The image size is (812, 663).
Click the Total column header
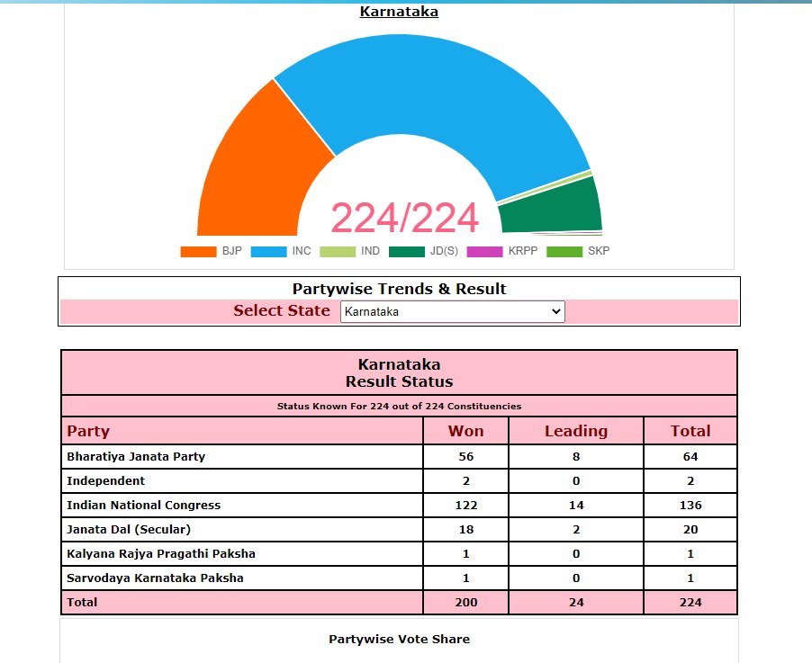pyautogui.click(x=690, y=431)
